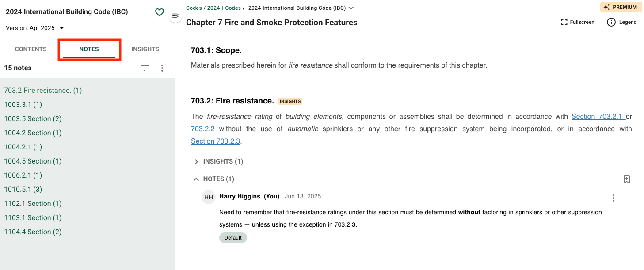Open Harry Higgins note options menu
644x270 pixels.
pyautogui.click(x=613, y=198)
